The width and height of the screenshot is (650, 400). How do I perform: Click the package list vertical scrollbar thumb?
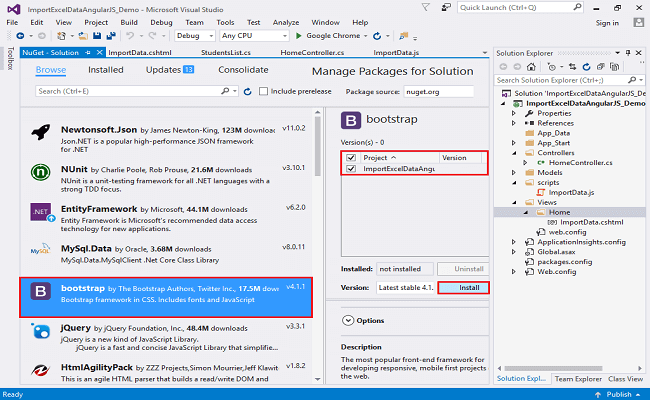(318, 146)
